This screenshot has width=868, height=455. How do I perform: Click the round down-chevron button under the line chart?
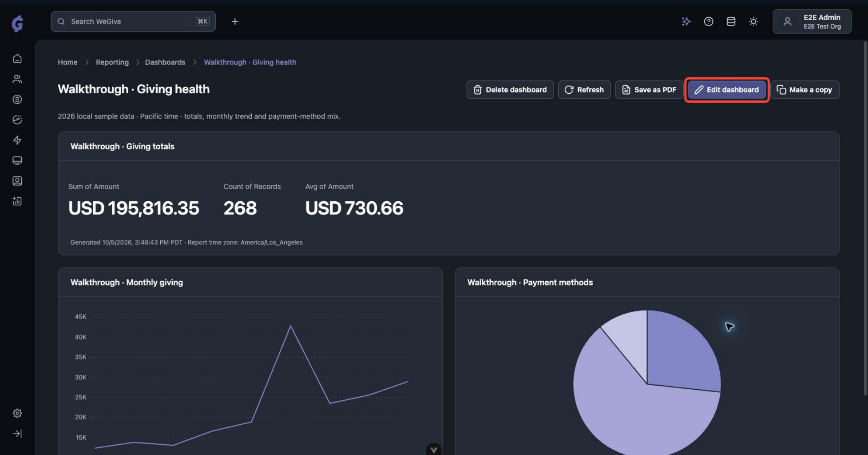point(434,450)
